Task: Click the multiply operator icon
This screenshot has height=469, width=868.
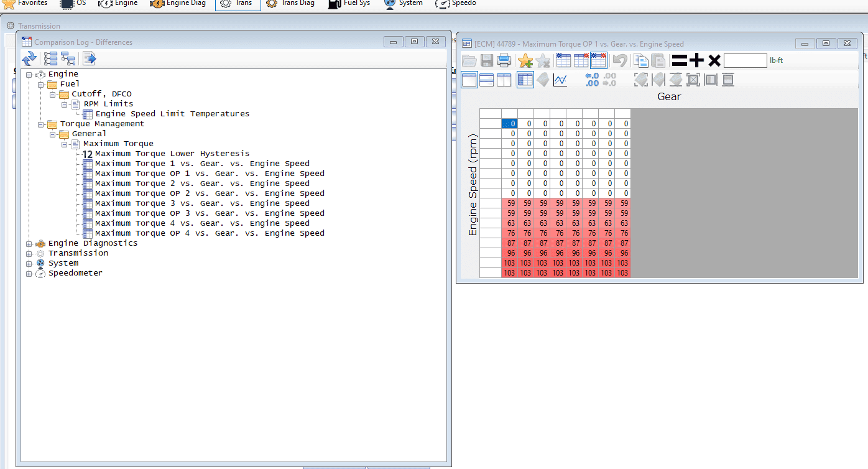Action: 714,60
